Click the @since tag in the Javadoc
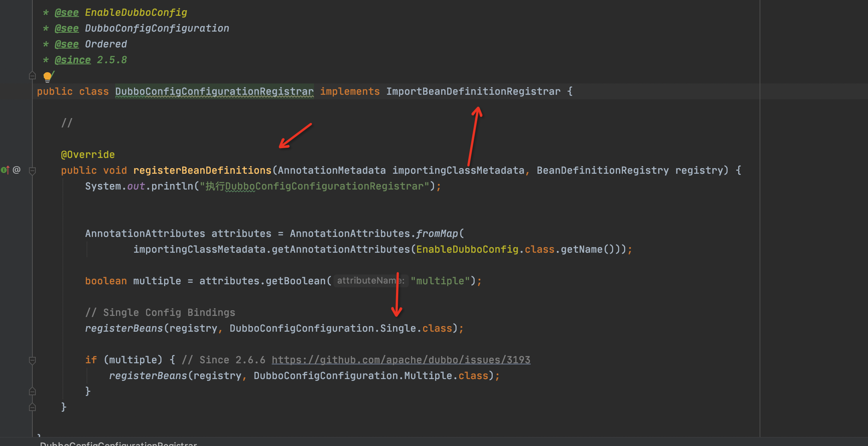Viewport: 868px width, 446px height. click(x=73, y=60)
